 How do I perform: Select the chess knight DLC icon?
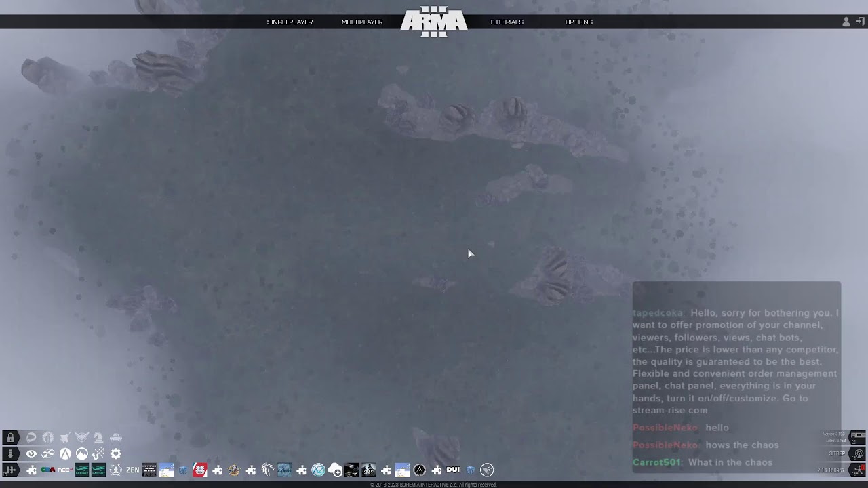98,438
